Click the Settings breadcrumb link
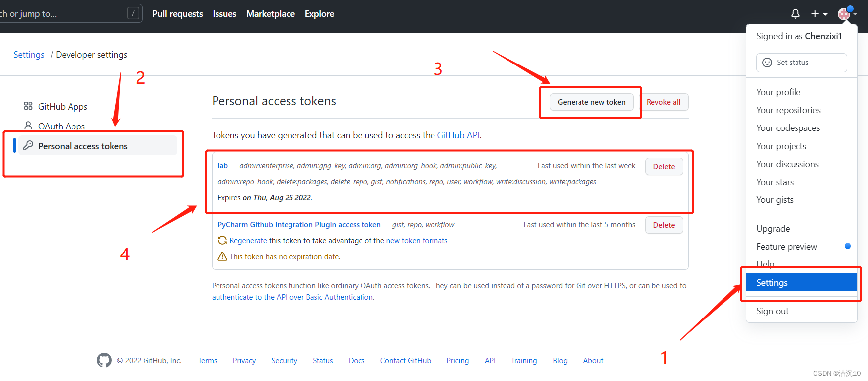 coord(29,55)
